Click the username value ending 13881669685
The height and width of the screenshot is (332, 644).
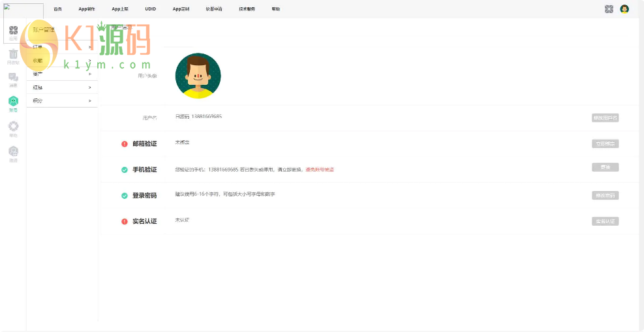[x=198, y=117]
